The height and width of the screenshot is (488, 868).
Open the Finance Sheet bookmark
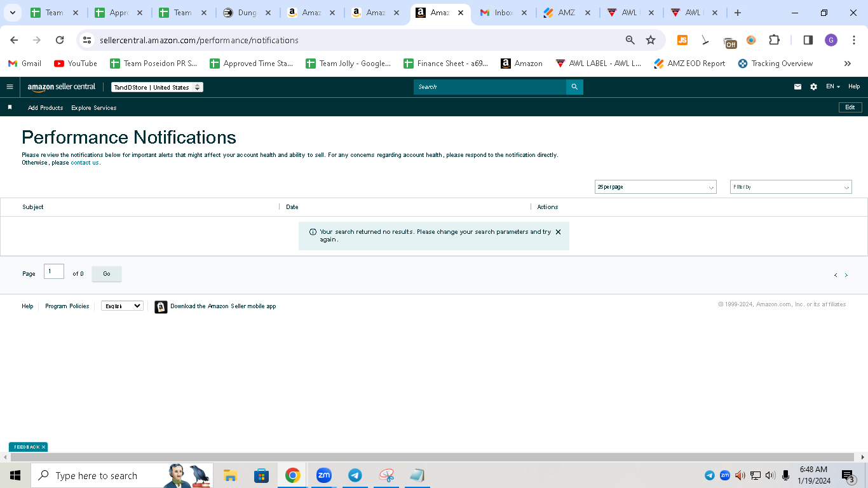[x=446, y=64]
